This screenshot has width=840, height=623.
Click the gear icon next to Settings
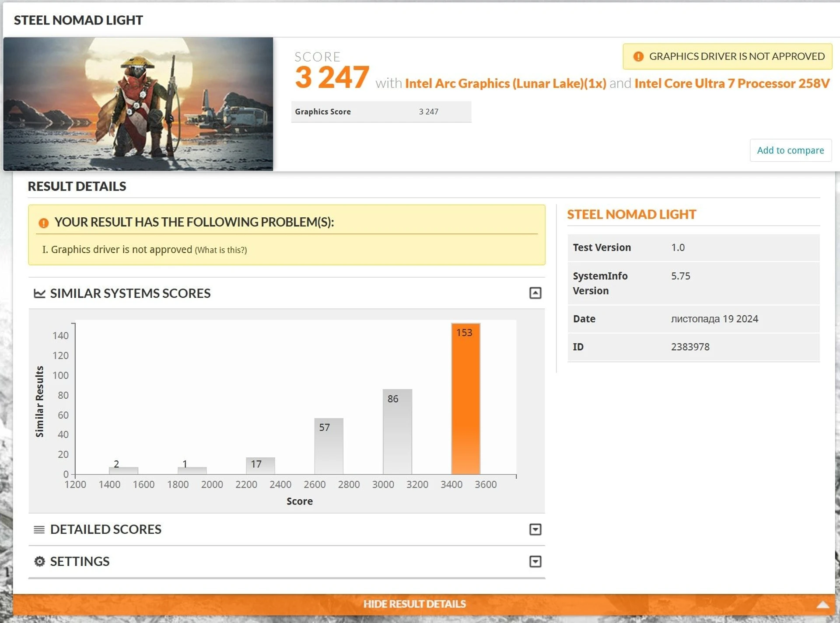(x=39, y=561)
